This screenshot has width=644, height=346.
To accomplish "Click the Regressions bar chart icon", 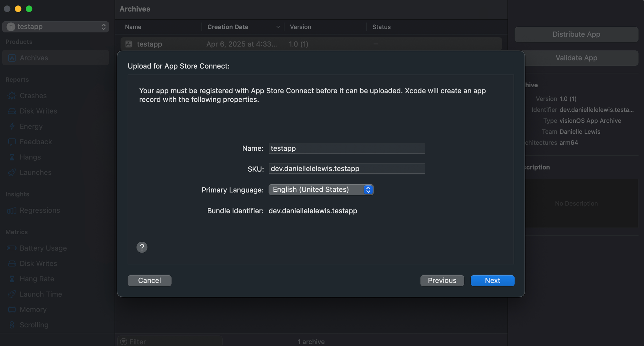I will click(x=12, y=210).
